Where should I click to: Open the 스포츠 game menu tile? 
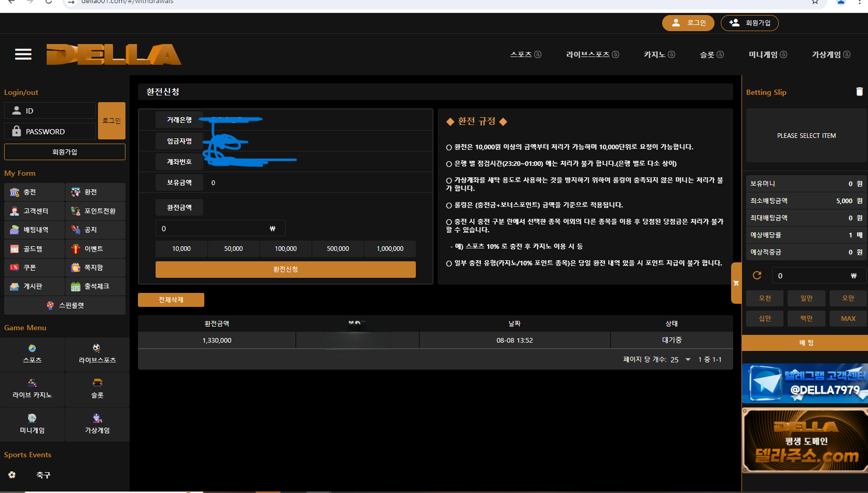(x=32, y=354)
